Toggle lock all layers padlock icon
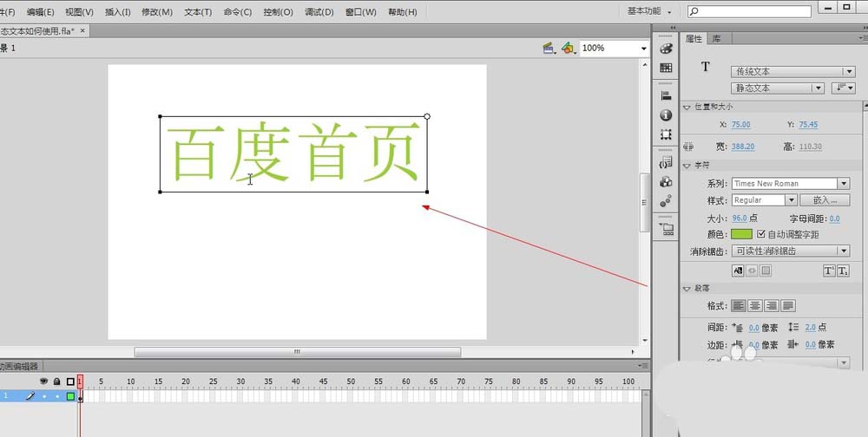This screenshot has width=868, height=437. (x=56, y=382)
